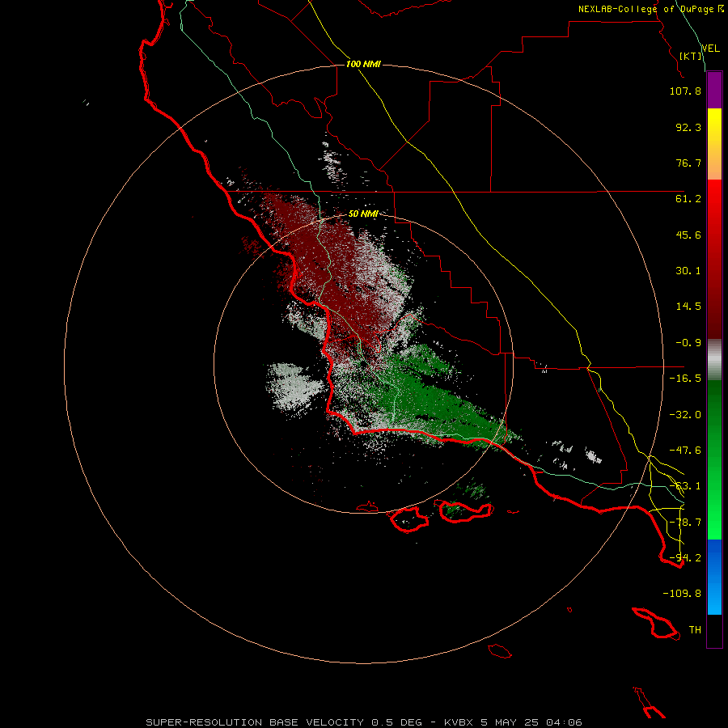Click the TH legend label

(x=695, y=630)
